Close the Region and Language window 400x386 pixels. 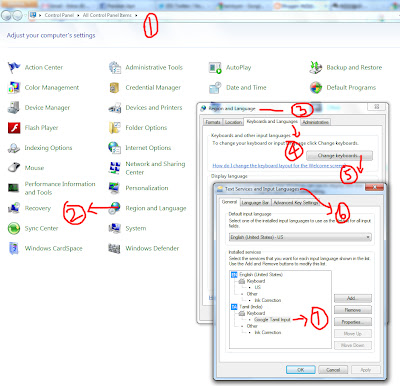tap(377, 107)
